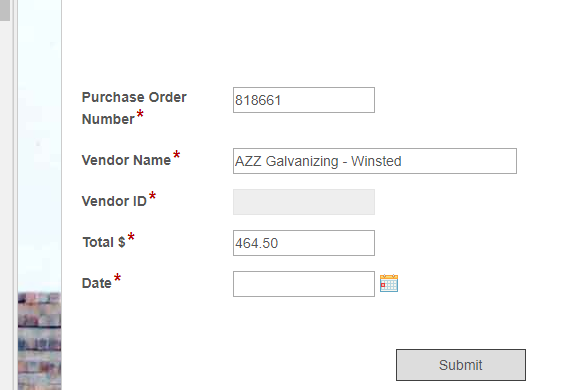The width and height of the screenshot is (564, 390).
Task: Click the brick building image in the sidebar
Action: point(40,341)
